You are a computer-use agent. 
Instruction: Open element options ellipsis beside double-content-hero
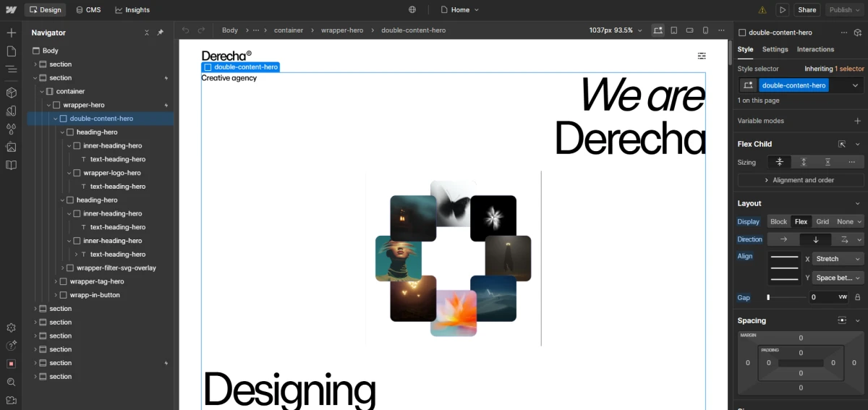(x=843, y=33)
